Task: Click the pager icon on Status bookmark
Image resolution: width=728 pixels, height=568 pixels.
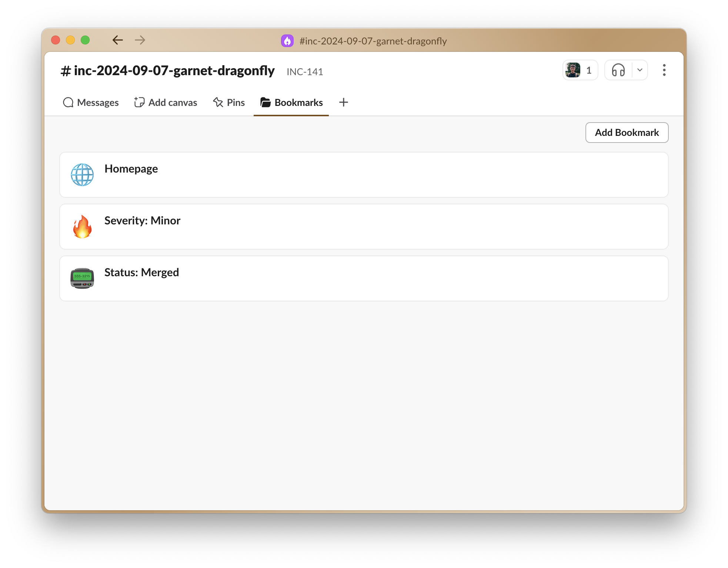Action: [82, 278]
